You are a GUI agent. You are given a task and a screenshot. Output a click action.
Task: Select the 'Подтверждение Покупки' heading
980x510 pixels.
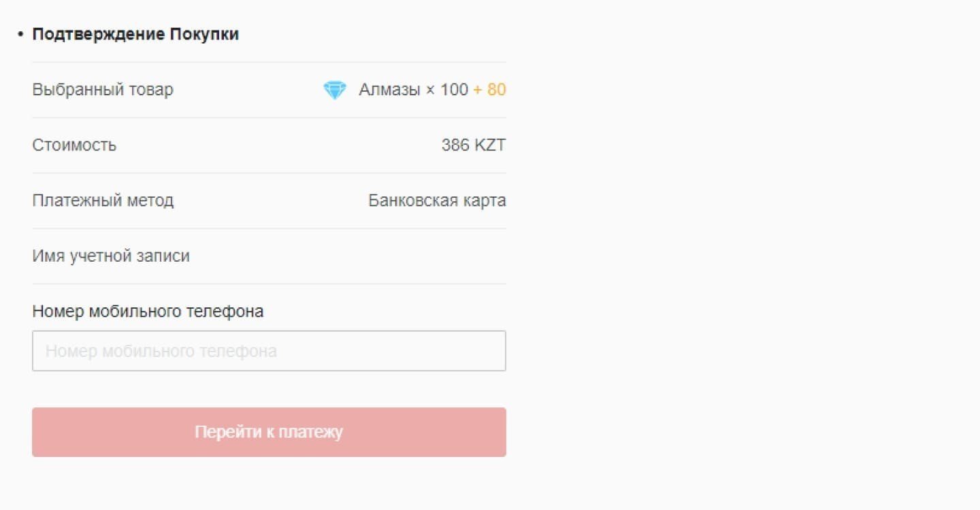click(x=135, y=34)
